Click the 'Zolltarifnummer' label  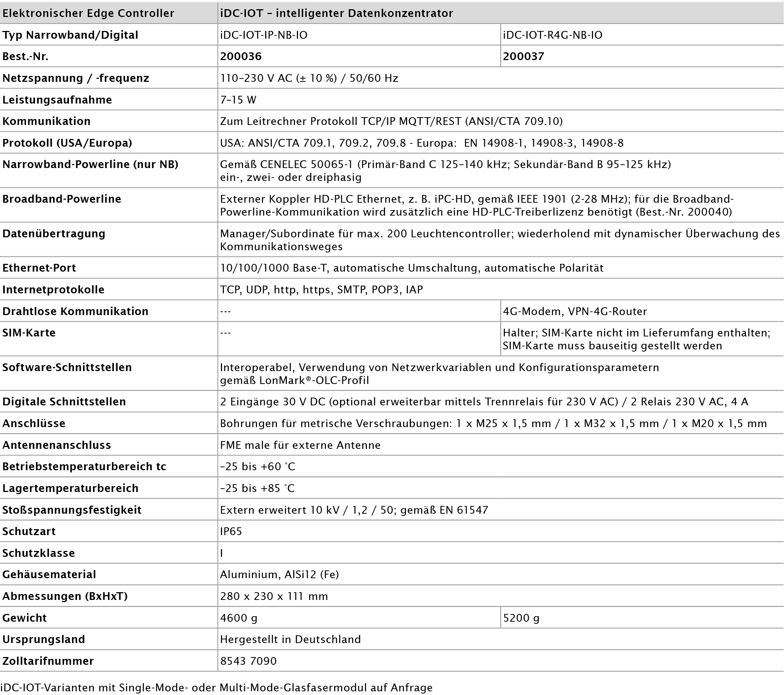[x=48, y=661]
